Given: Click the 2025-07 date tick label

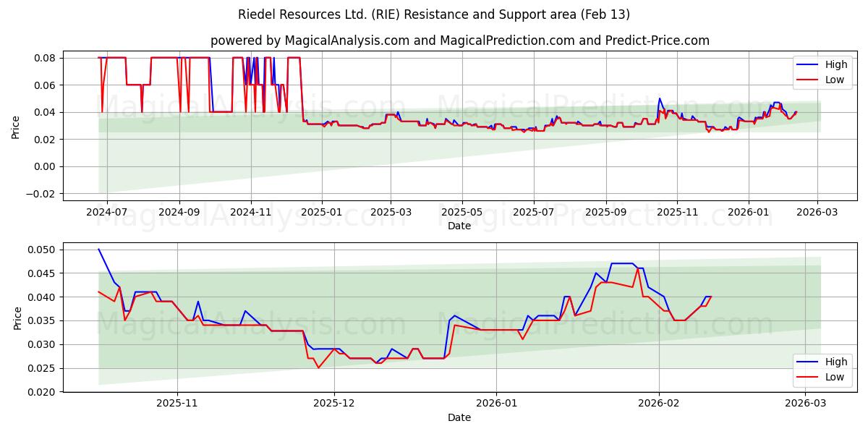Looking at the screenshot, I should [533, 213].
